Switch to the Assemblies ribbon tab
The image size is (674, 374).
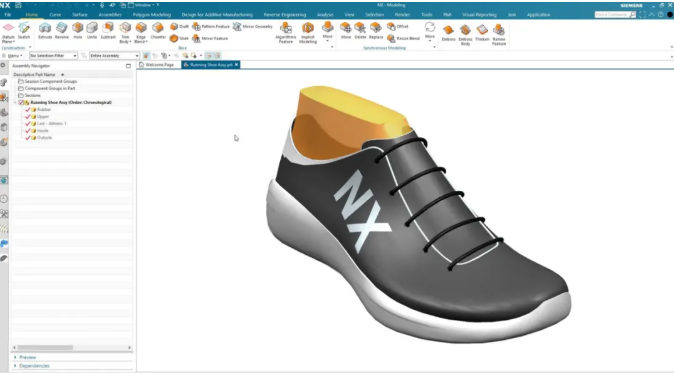point(110,15)
